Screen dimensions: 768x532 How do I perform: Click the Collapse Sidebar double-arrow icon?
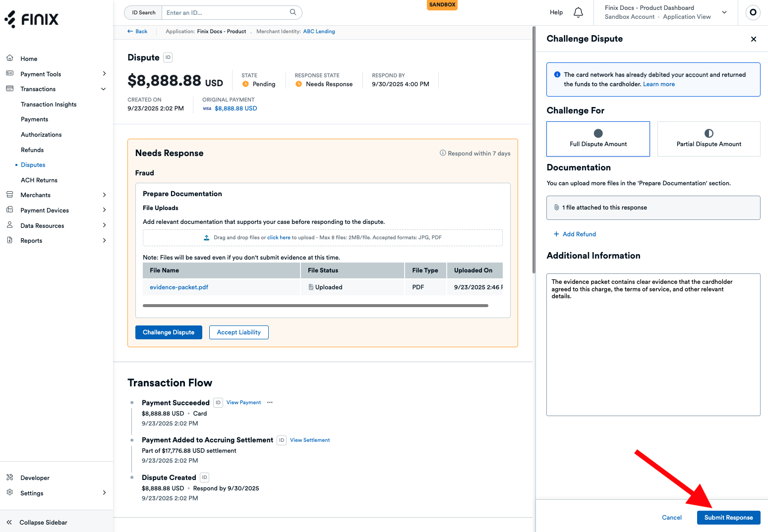tap(9, 522)
